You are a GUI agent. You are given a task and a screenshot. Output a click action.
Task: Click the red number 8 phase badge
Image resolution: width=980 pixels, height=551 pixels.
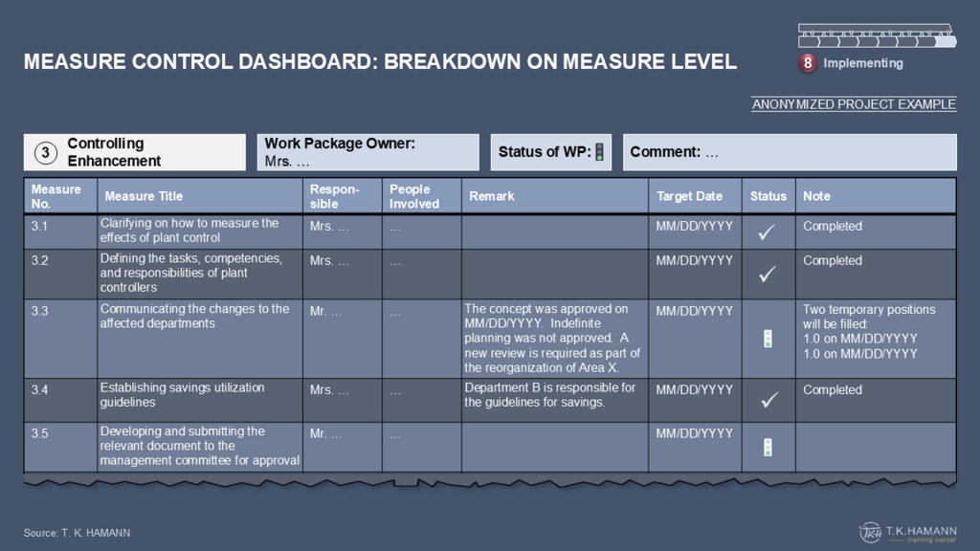(809, 64)
